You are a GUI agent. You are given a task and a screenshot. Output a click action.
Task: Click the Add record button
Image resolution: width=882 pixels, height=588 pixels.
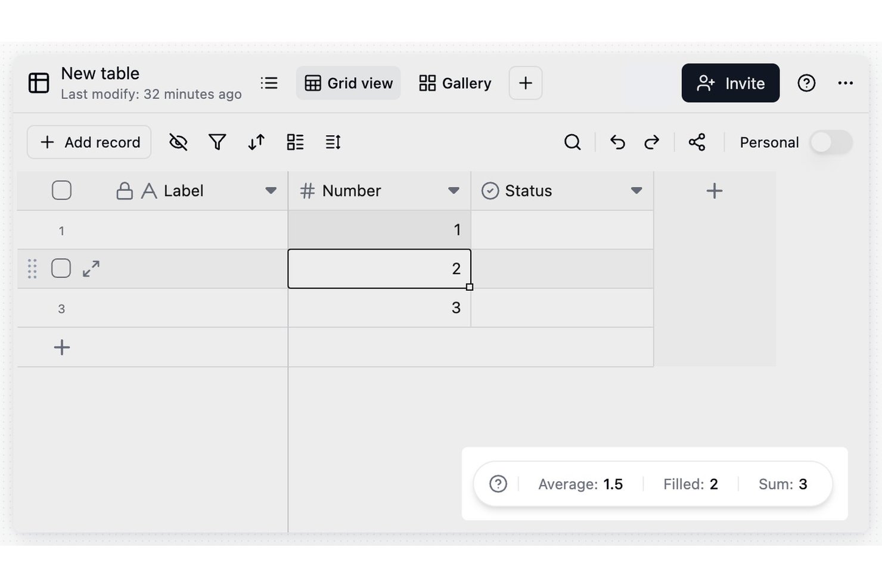click(x=89, y=142)
